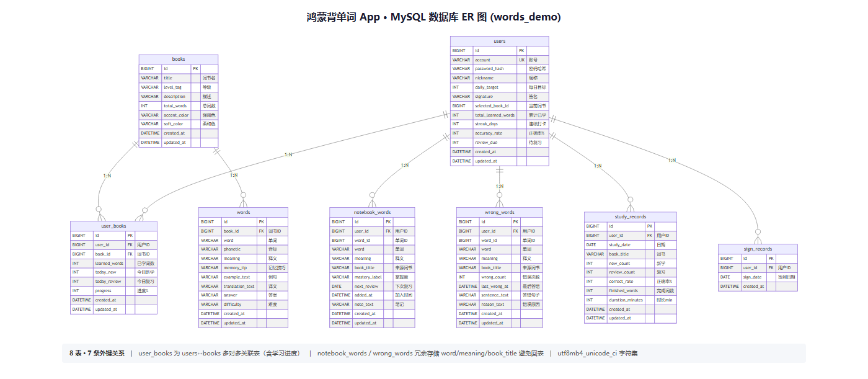Screen dimensions: 868x379
Task: Click the "selected_book_id" column in users
Action: click(x=500, y=105)
